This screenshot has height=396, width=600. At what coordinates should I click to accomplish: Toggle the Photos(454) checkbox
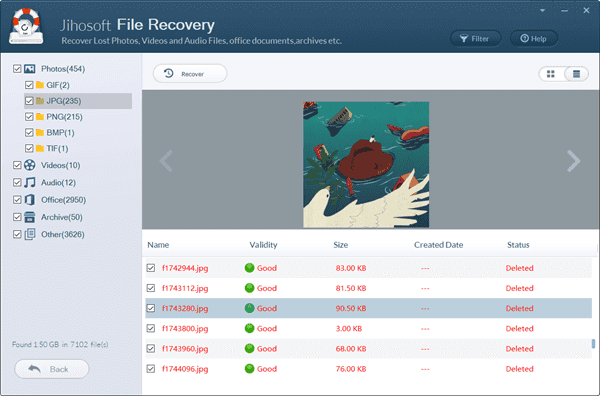17,69
